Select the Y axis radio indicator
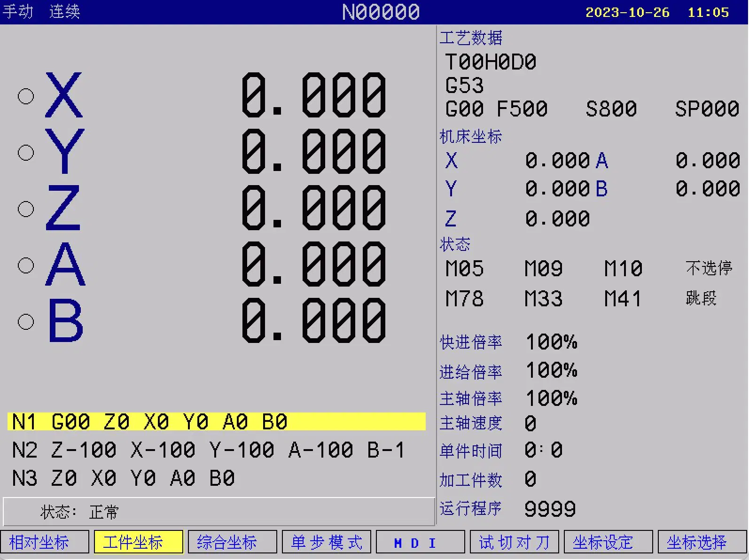This screenshot has height=560, width=749. [26, 153]
